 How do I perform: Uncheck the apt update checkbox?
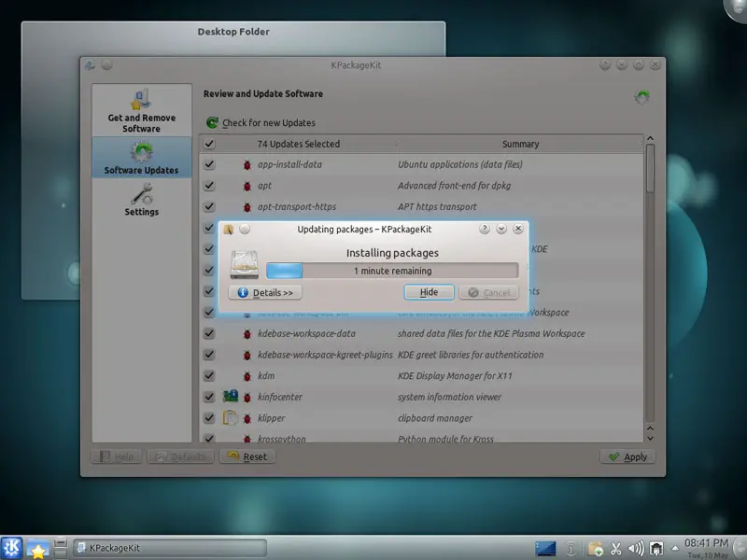click(209, 185)
